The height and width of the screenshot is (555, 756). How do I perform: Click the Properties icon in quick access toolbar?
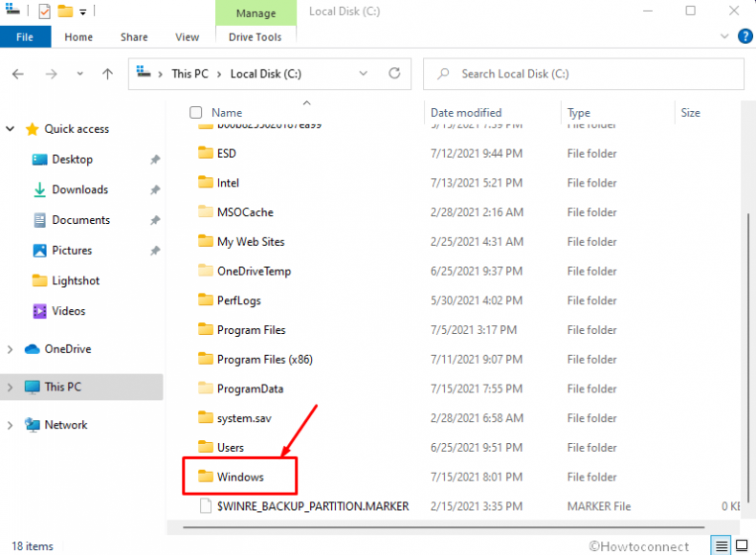click(44, 11)
